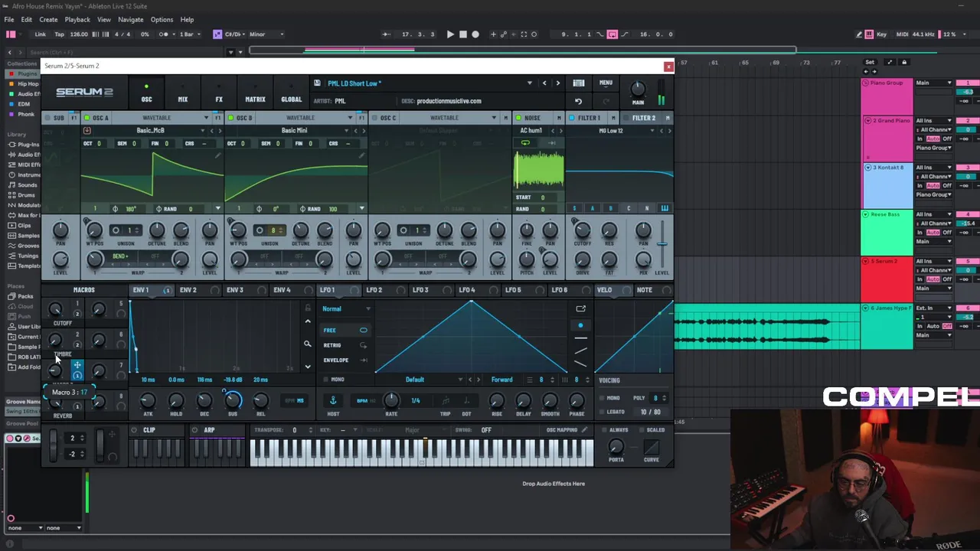Click the Ableton transport Play button

[x=450, y=34]
